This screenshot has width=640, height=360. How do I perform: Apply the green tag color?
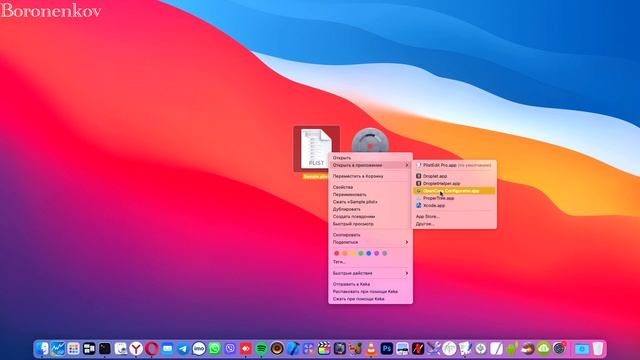pos(361,253)
